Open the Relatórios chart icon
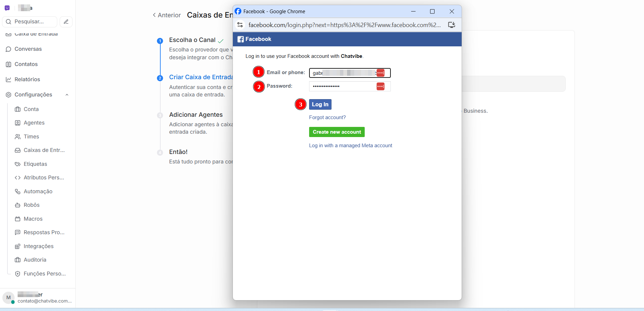The height and width of the screenshot is (311, 644). click(8, 80)
